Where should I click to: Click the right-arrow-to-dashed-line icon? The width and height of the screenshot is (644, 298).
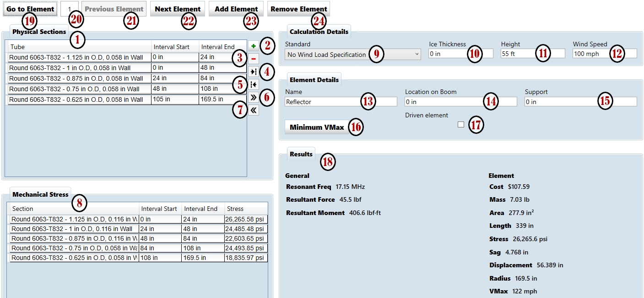coord(253,72)
